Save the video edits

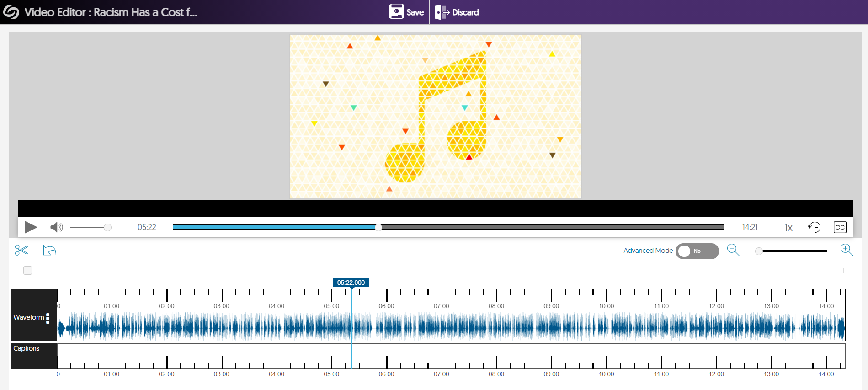pos(406,12)
